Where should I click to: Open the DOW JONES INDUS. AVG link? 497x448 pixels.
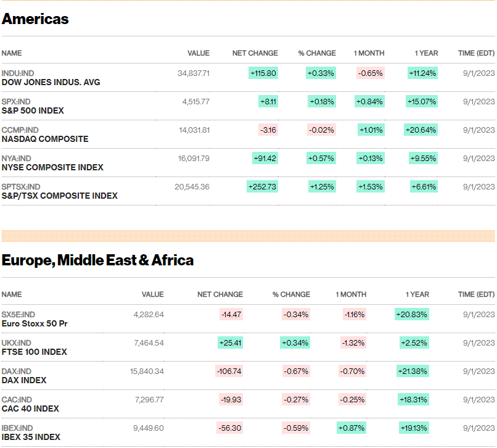(51, 83)
